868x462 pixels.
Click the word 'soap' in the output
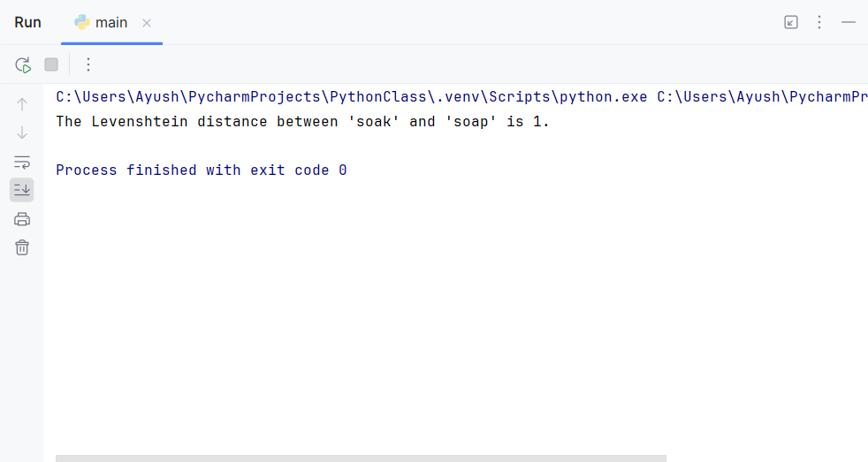point(470,122)
